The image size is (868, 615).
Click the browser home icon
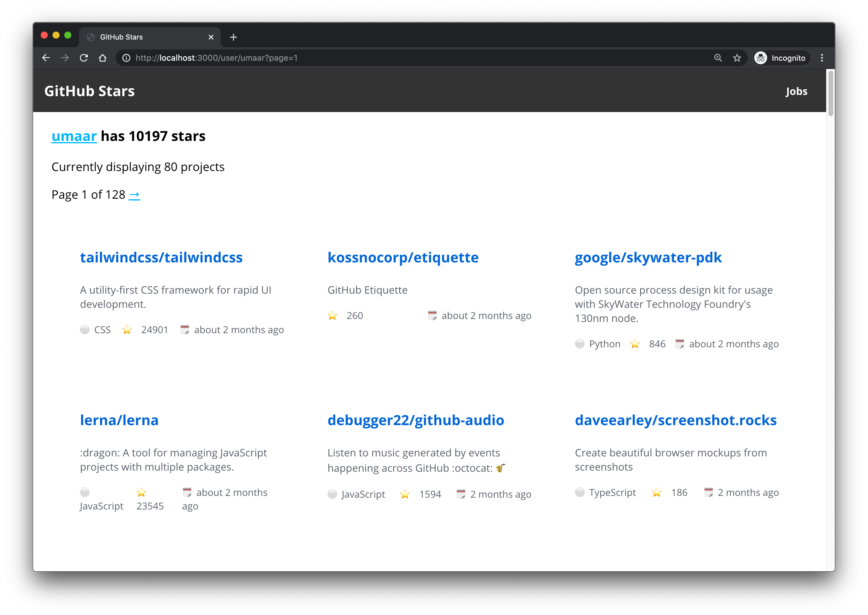[103, 58]
